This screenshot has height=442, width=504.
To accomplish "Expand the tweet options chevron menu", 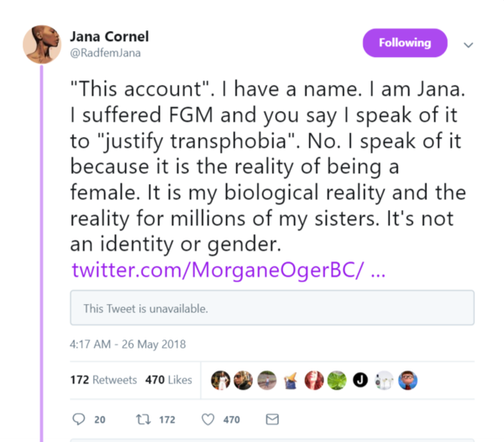I will pos(469,45).
